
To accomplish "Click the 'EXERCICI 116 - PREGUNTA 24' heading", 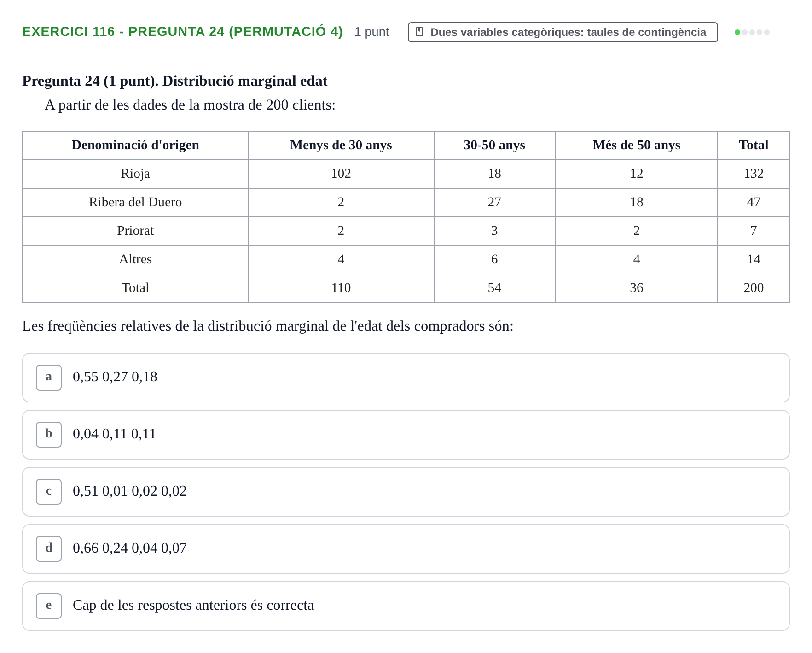I will 182,31.
